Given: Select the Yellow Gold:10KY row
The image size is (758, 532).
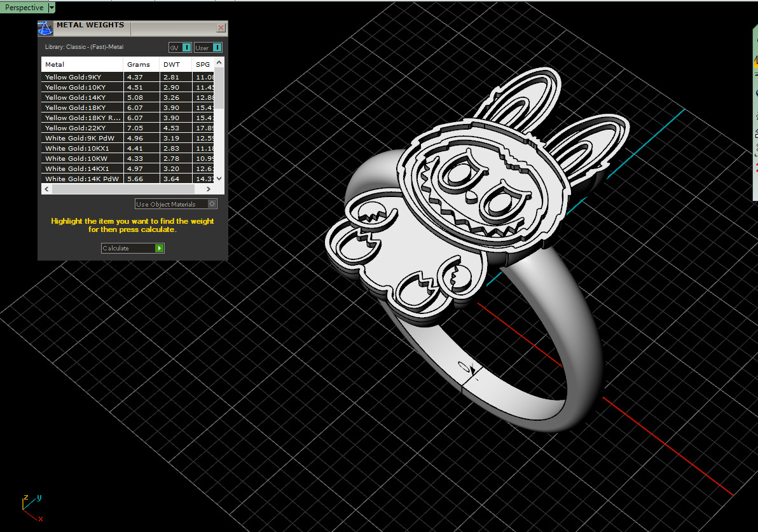Looking at the screenshot, I should point(128,87).
